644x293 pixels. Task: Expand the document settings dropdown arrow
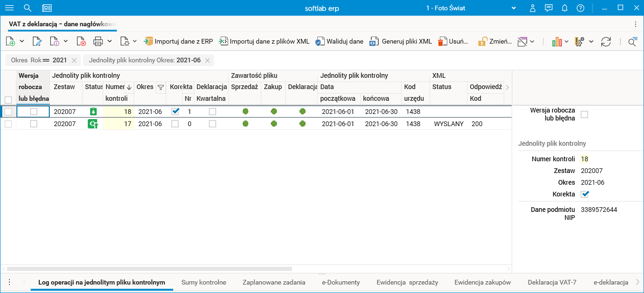pyautogui.click(x=135, y=41)
